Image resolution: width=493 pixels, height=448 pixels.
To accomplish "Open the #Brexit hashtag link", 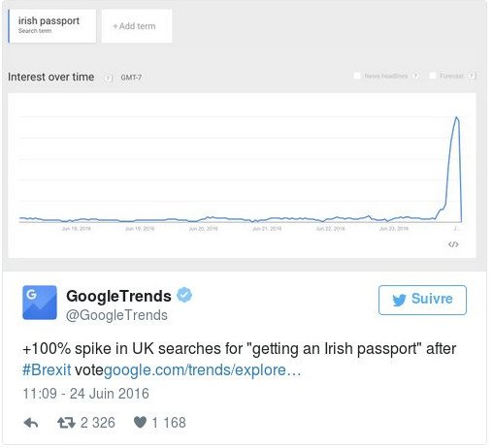I will pyautogui.click(x=47, y=370).
